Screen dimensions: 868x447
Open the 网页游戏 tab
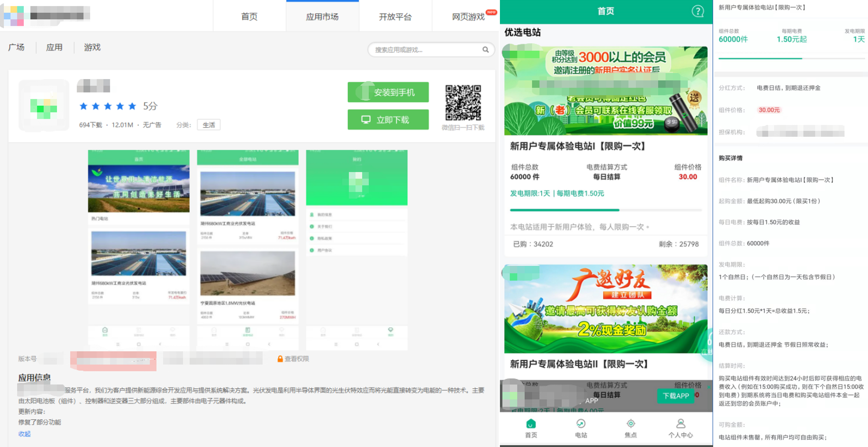(x=468, y=16)
